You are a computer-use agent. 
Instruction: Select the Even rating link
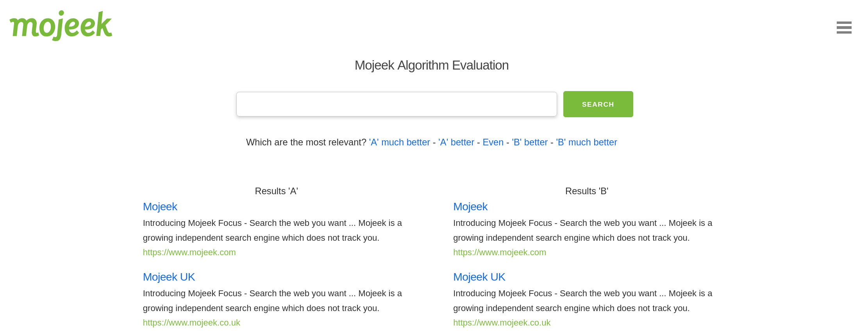[493, 142]
